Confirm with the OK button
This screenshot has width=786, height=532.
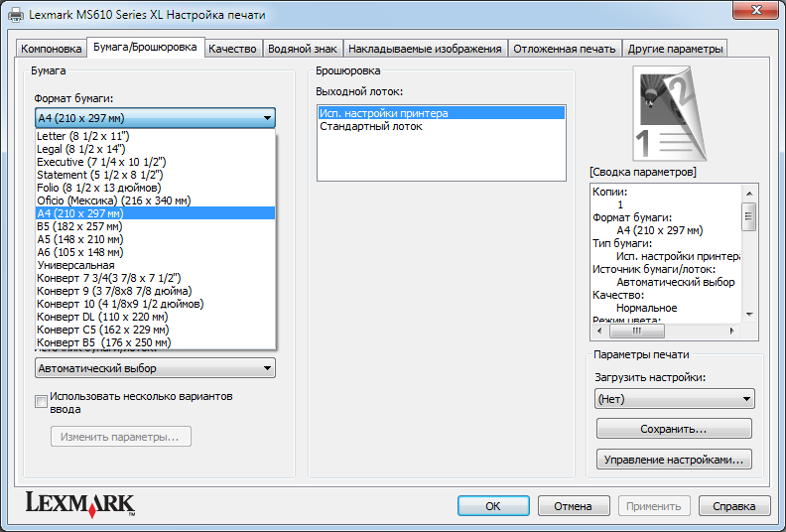pyautogui.click(x=493, y=506)
